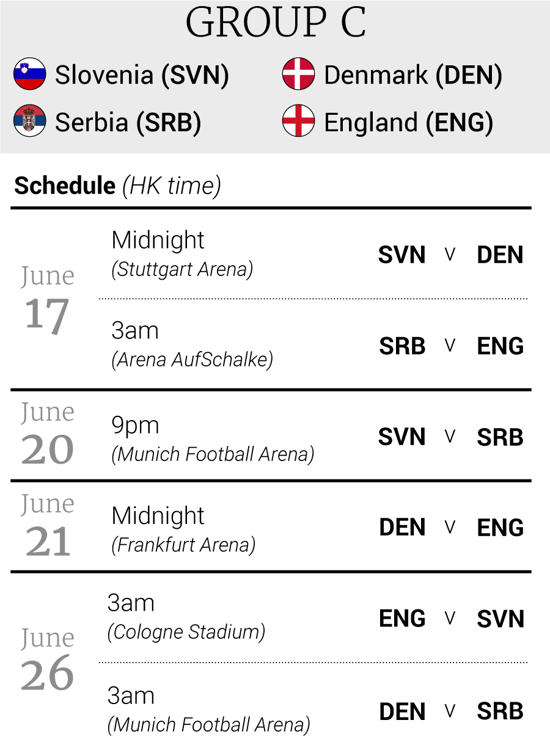550x756 pixels.
Task: Click the Denmark (DEN) team label
Action: 413,75
